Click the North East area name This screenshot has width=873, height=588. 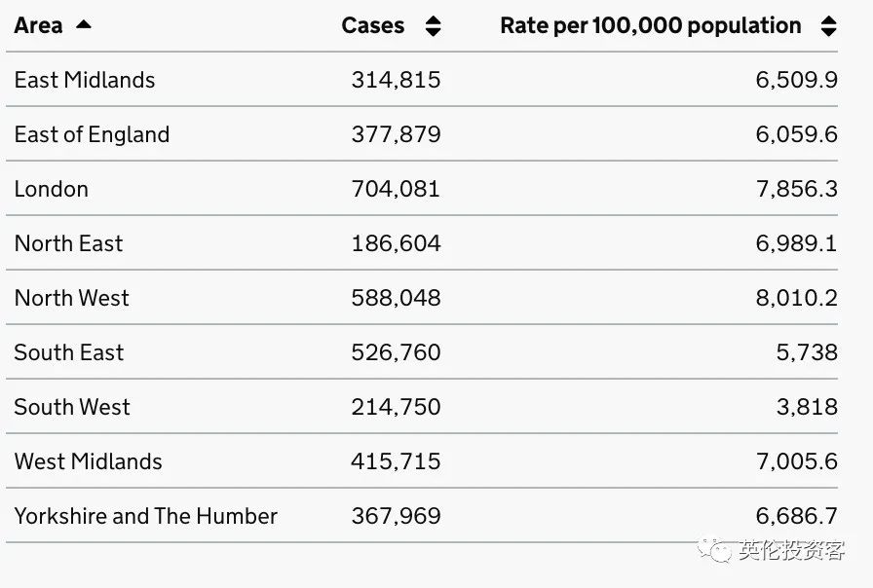[x=69, y=243]
